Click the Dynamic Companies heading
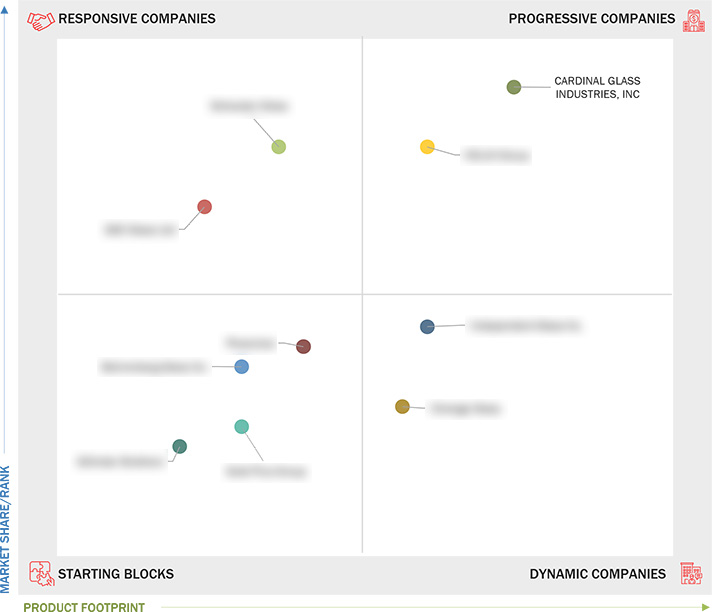The width and height of the screenshot is (712, 612). coord(598,574)
